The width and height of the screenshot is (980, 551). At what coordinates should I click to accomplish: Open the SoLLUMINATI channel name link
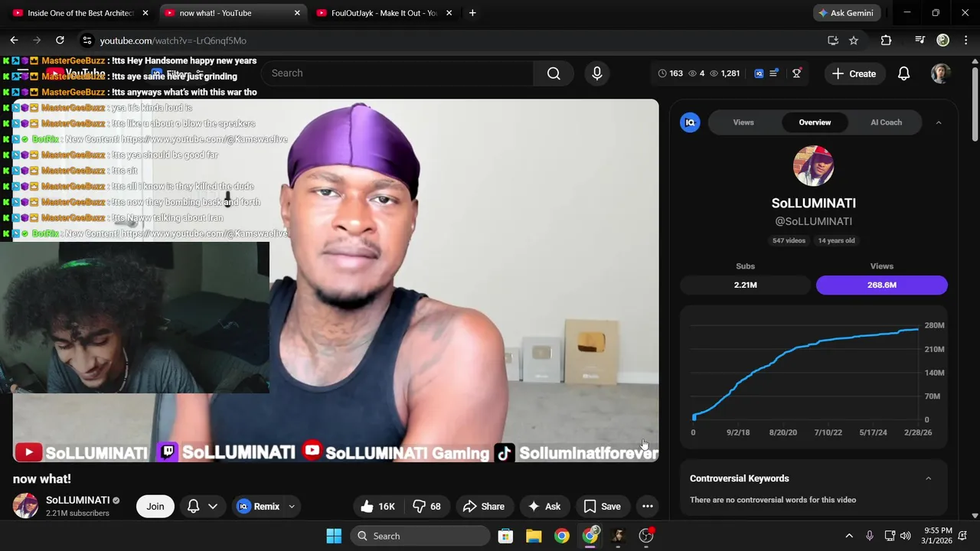pyautogui.click(x=77, y=500)
